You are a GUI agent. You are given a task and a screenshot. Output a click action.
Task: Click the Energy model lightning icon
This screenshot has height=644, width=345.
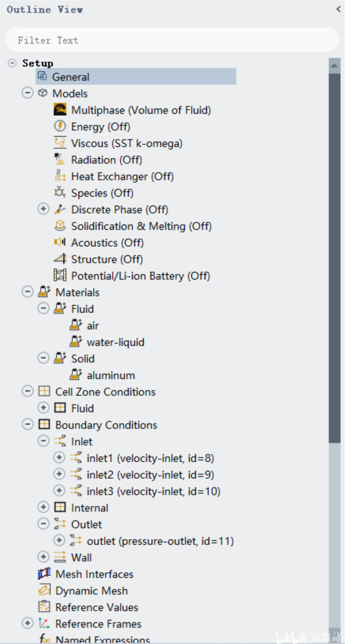click(x=60, y=126)
